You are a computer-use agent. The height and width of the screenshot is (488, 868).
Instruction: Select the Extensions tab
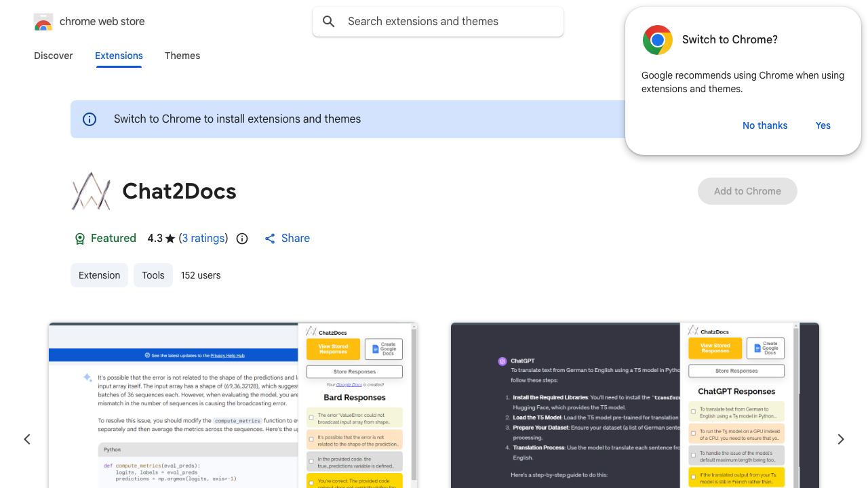pos(119,56)
